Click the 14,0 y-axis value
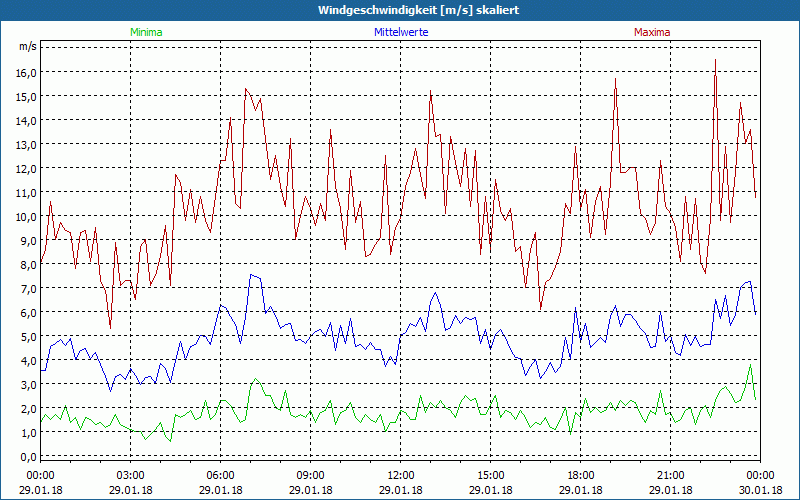 click(26, 120)
